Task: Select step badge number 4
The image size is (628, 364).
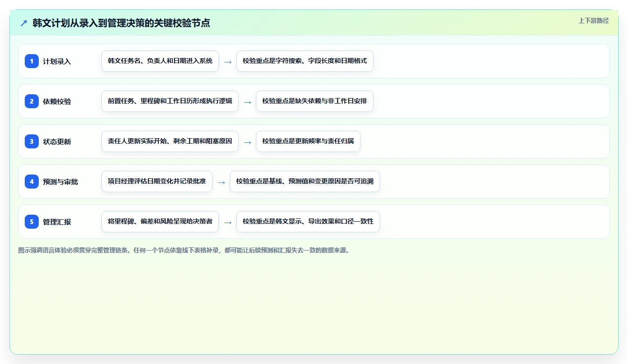Action: coord(32,182)
